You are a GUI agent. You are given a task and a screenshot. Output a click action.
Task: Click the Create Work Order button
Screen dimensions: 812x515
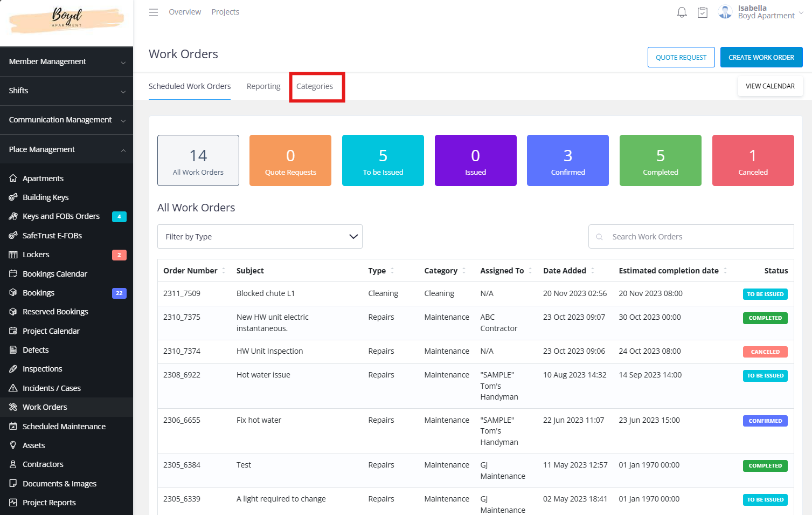click(761, 57)
